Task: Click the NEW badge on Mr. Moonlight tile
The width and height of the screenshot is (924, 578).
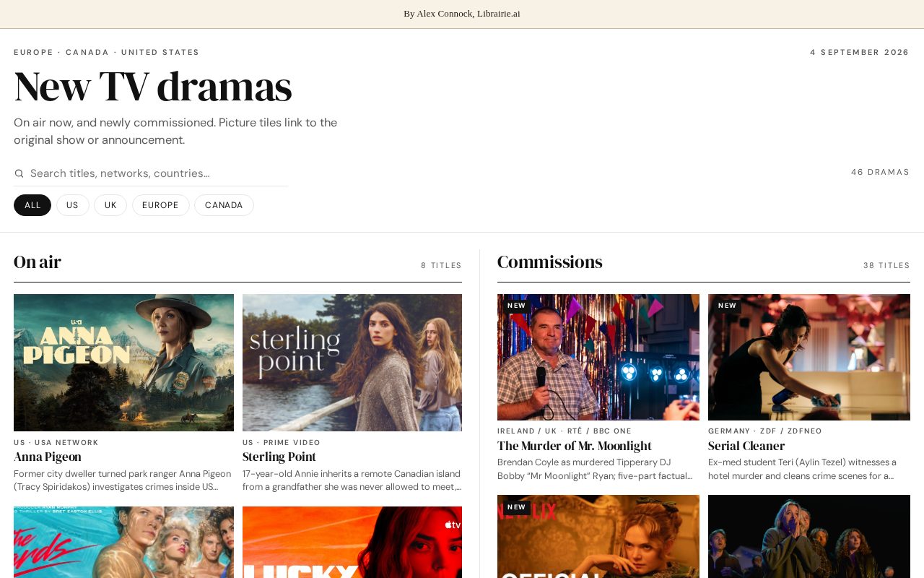Action: (517, 306)
